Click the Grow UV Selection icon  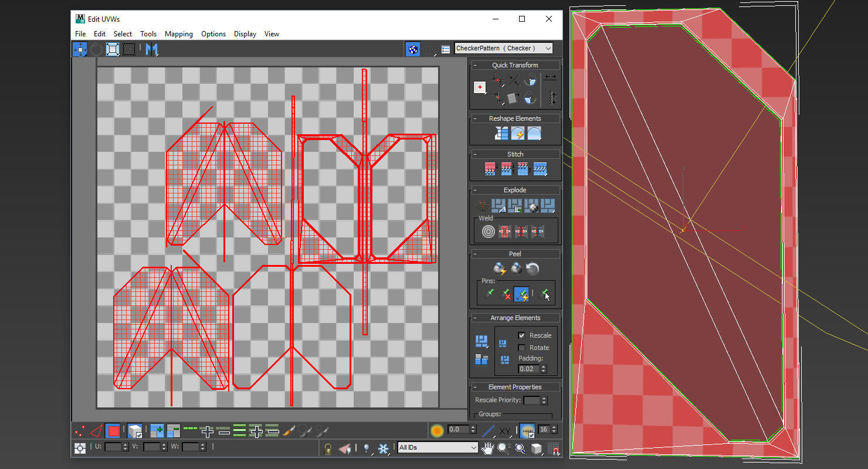point(157,431)
